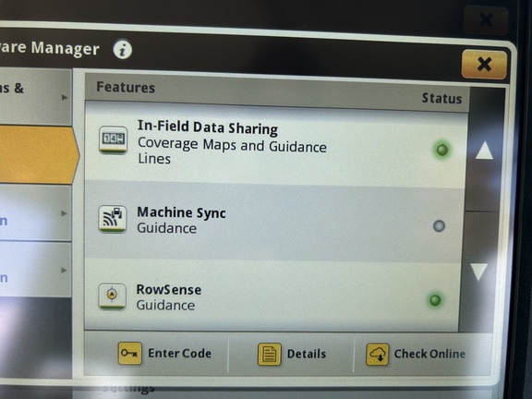The width and height of the screenshot is (532, 399).
Task: Click the Check Online cloud download icon
Action: [x=377, y=355]
